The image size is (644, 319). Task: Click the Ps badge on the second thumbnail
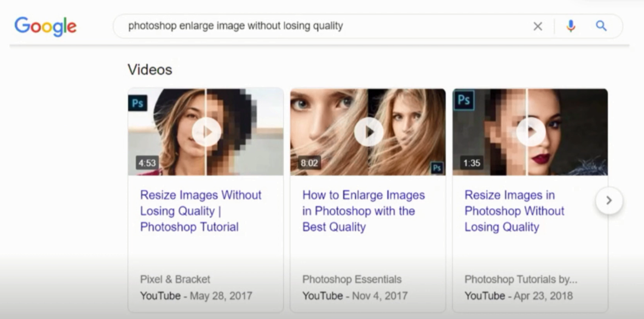437,168
